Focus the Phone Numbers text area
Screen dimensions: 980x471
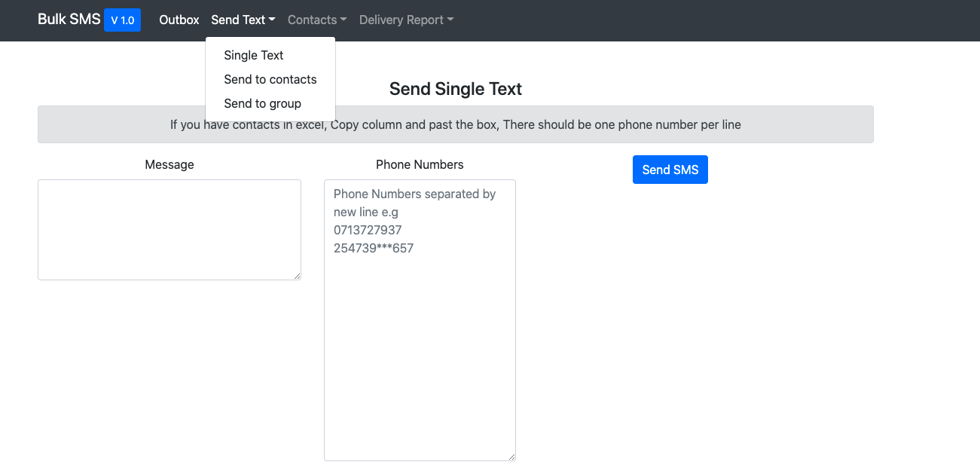(420, 320)
